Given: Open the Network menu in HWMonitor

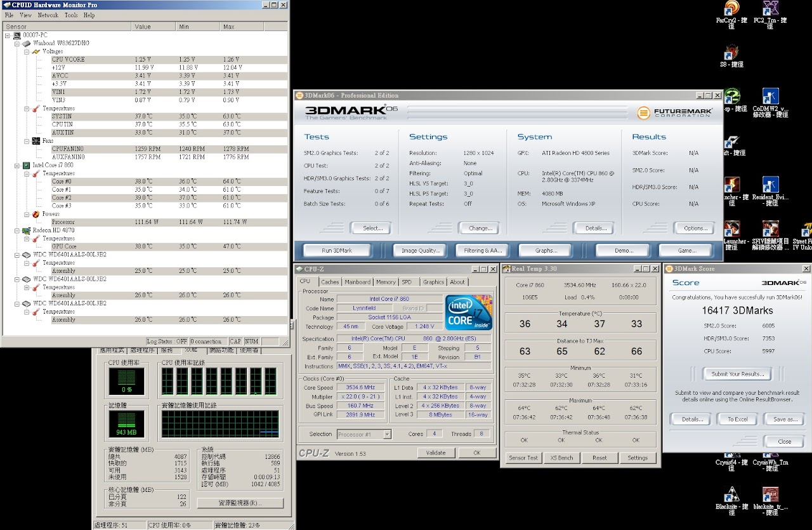Looking at the screenshot, I should click(48, 15).
